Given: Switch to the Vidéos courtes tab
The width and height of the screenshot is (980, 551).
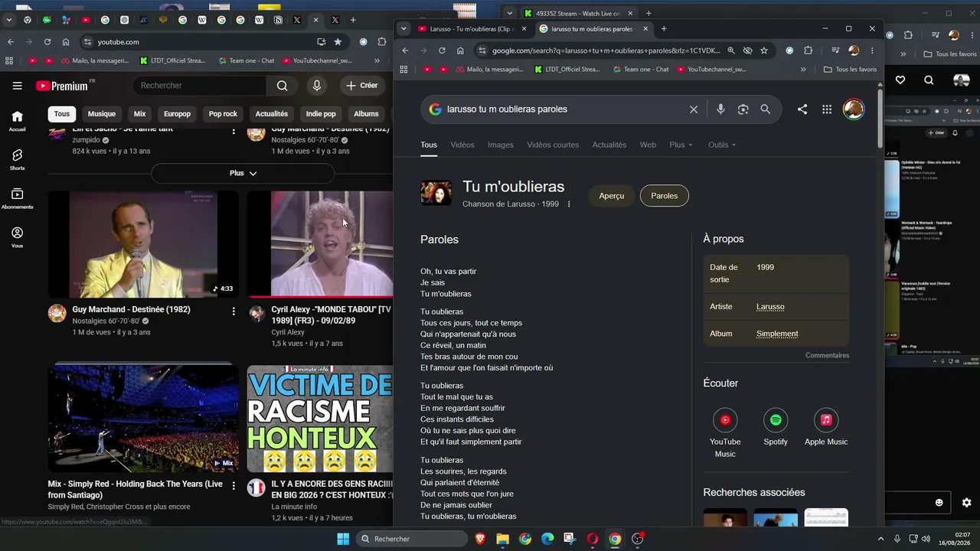Looking at the screenshot, I should point(553,145).
